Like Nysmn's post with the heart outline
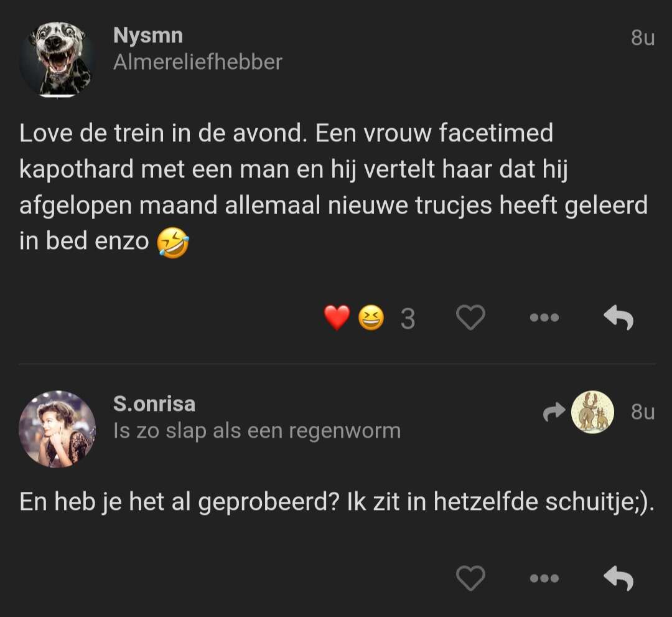 [470, 318]
